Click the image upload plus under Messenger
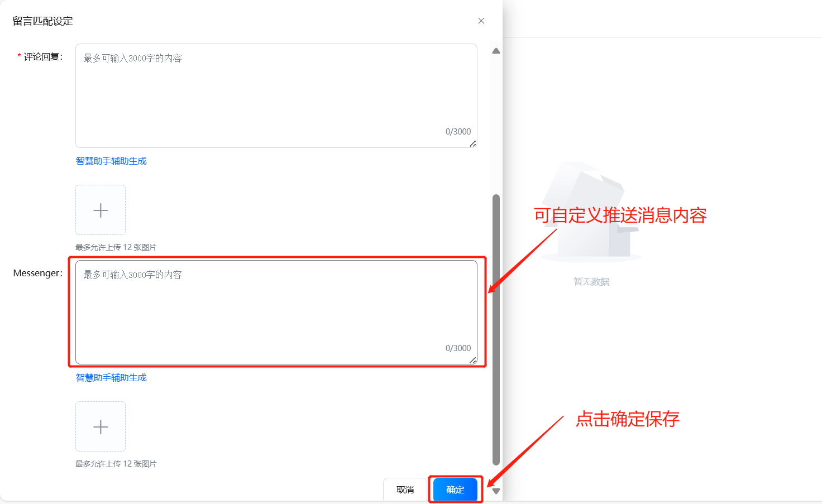 101,426
